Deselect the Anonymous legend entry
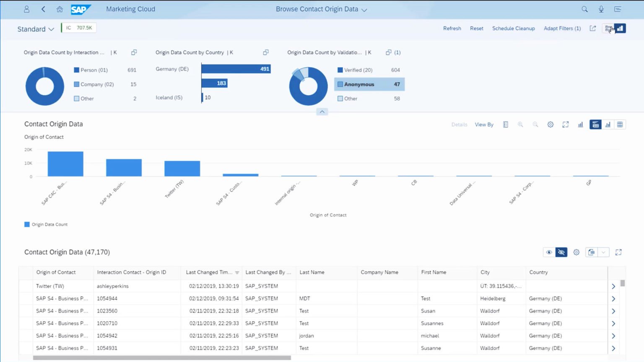The height and width of the screenshot is (362, 644). coord(369,84)
